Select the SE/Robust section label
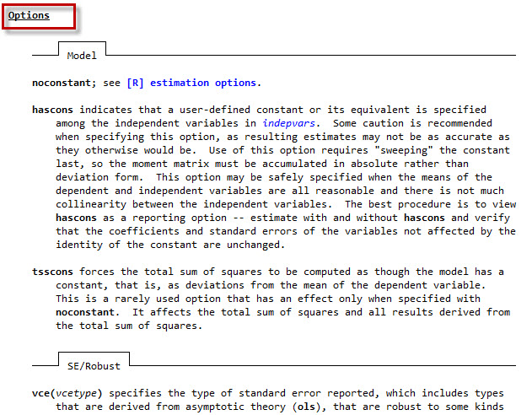 94,366
